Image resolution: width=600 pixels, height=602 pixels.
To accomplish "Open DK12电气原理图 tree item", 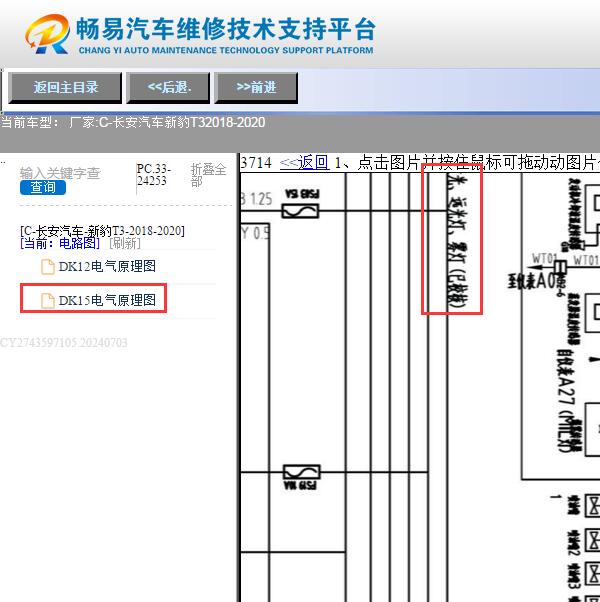I will tap(107, 266).
